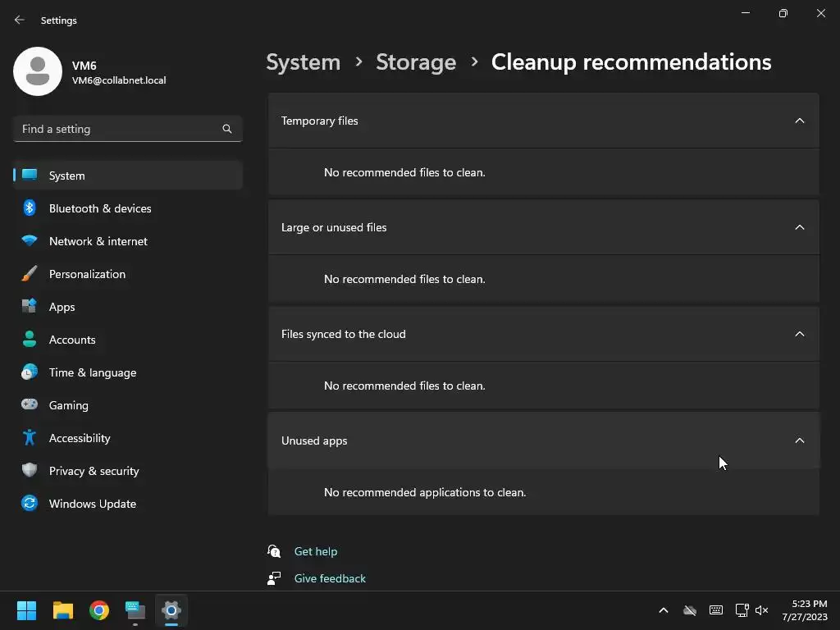
Task: Collapse Large or unused files section
Action: (800, 227)
